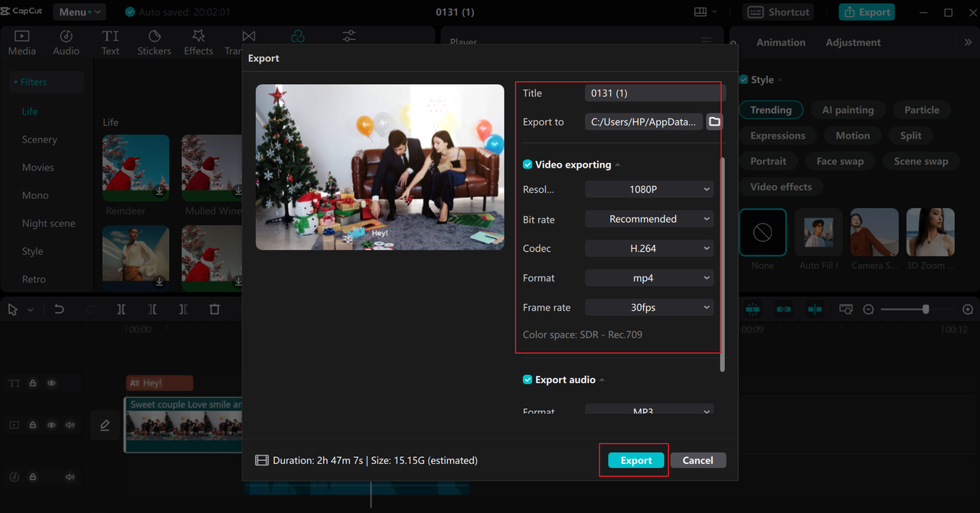The width and height of the screenshot is (980, 513).
Task: Open the Bit rate Recommended dropdown
Action: click(649, 219)
